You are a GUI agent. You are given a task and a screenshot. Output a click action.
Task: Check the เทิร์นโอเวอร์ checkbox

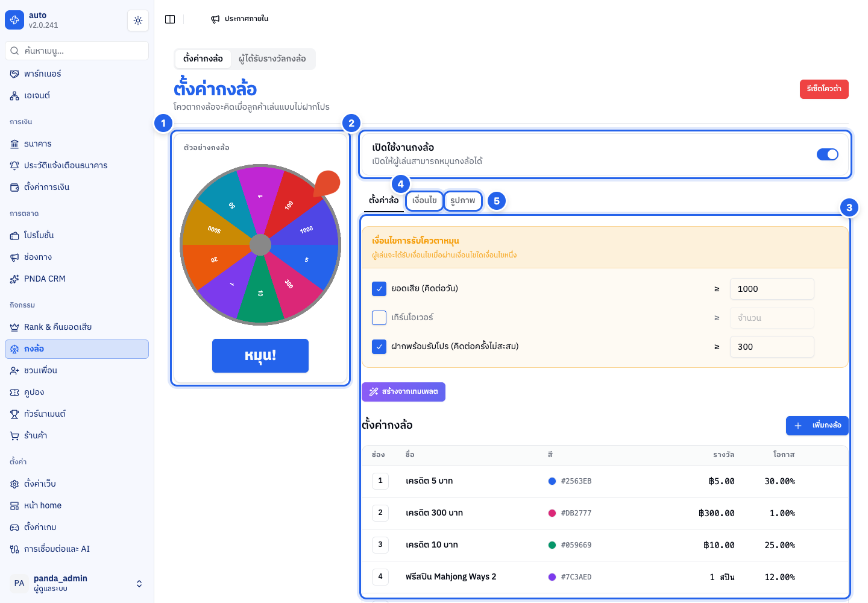click(379, 318)
